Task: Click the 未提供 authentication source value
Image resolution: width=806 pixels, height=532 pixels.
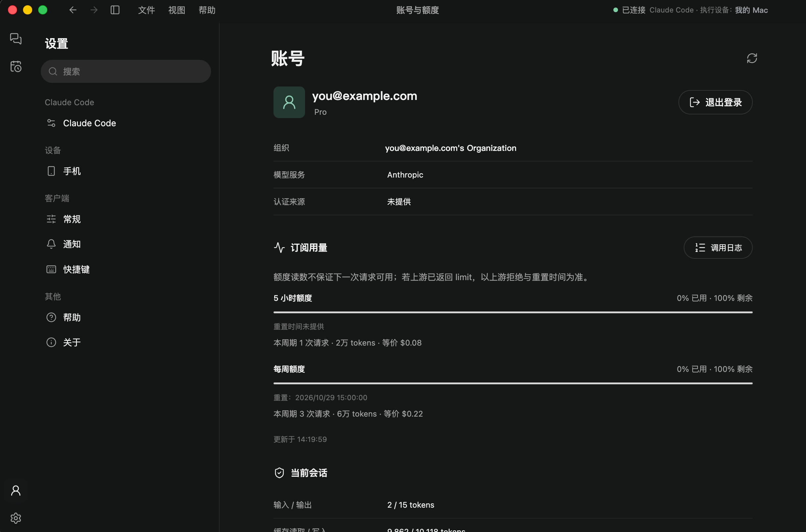Action: click(399, 202)
